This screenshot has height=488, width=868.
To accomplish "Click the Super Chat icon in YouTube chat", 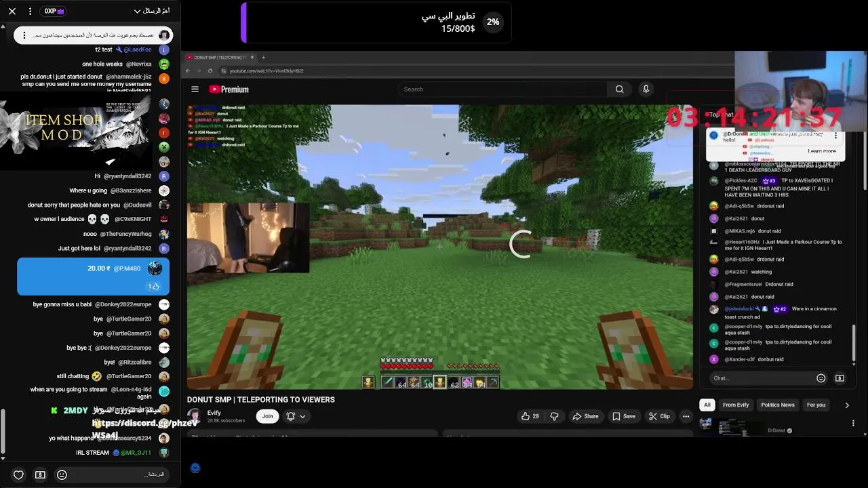I will click(840, 378).
